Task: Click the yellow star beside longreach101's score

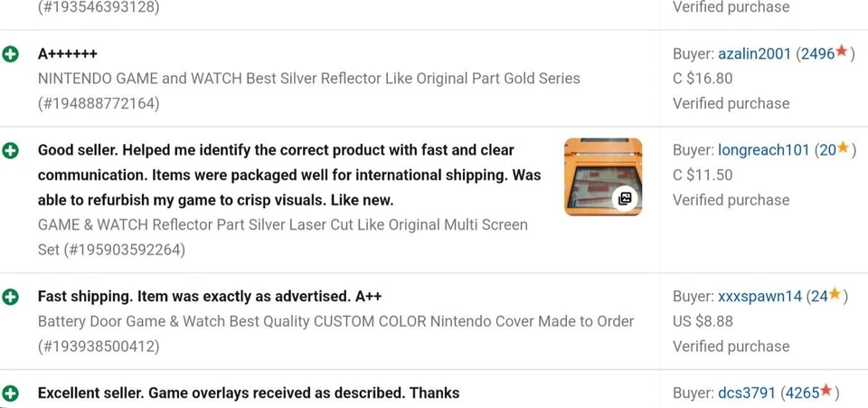Action: click(x=843, y=148)
